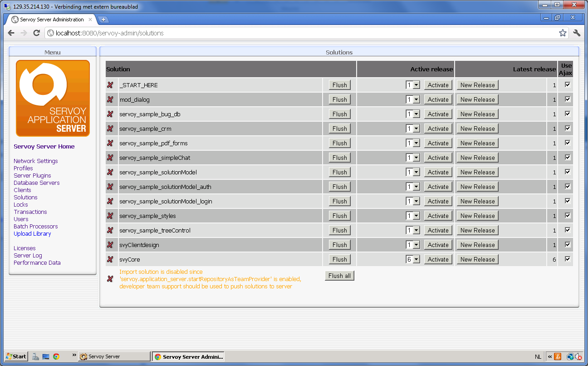
Task: Click red X icon for mod_dialog
Action: [110, 99]
